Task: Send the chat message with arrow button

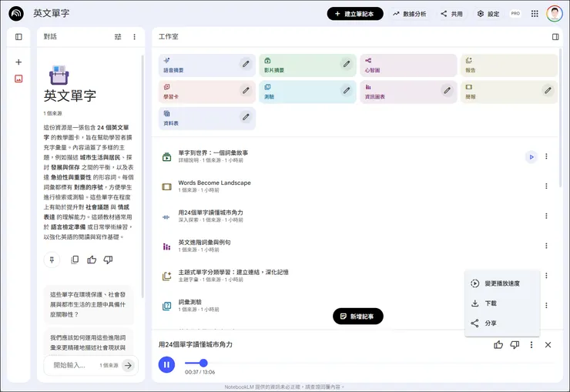Action: pos(128,365)
